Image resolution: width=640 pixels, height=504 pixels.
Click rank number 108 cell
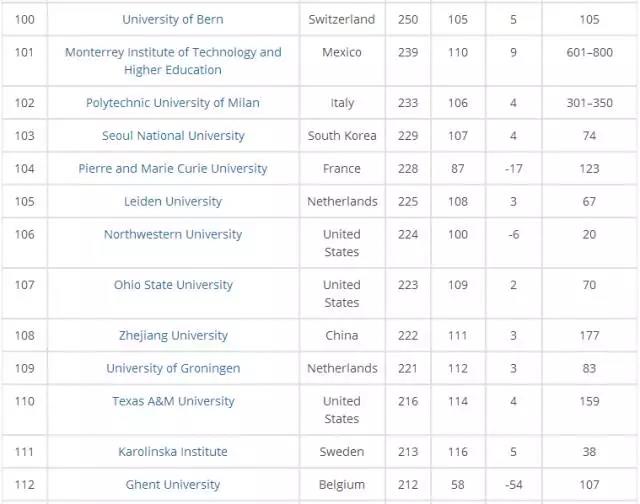click(x=24, y=335)
